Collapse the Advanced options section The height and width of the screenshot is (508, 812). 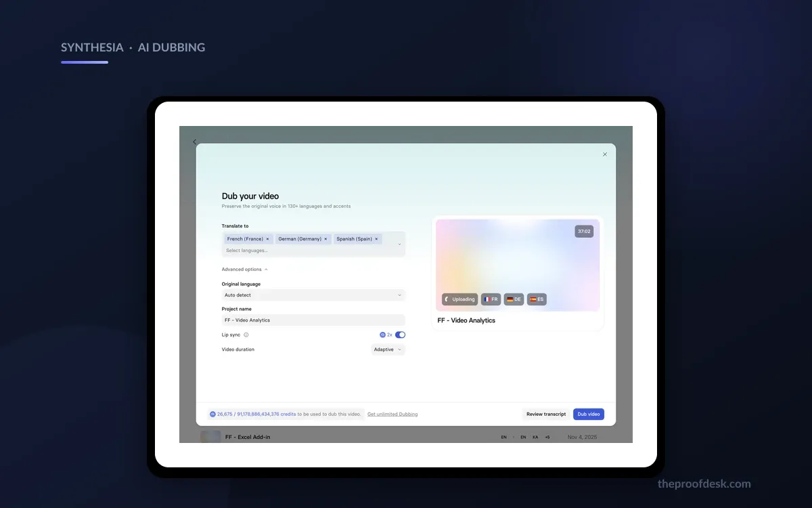(x=245, y=270)
